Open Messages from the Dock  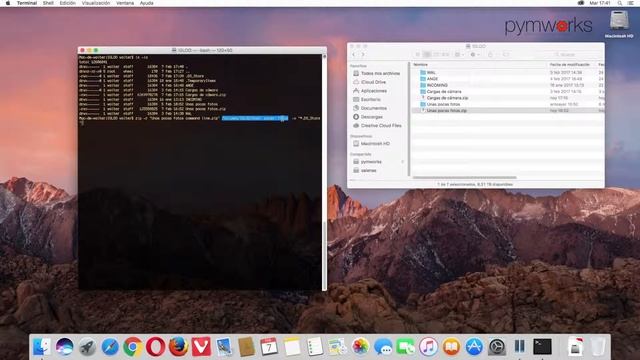pos(383,347)
